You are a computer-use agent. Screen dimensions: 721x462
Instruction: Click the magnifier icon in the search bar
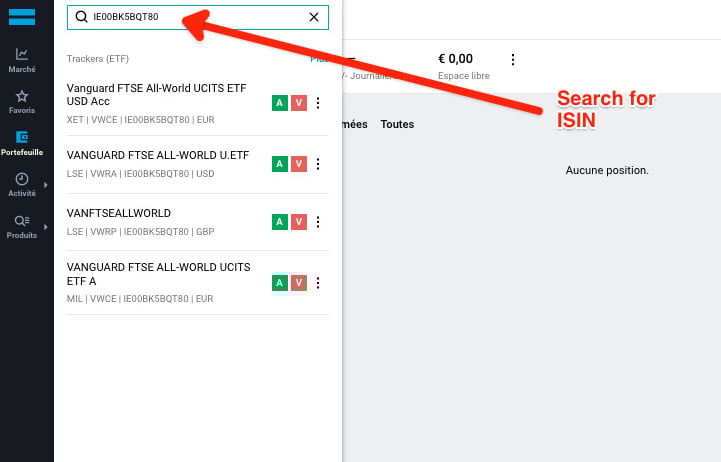pos(81,17)
